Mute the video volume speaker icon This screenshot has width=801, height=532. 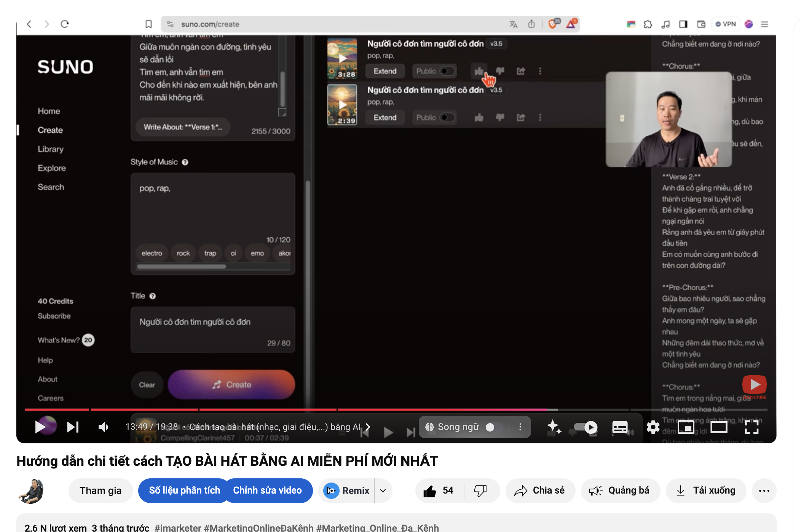(103, 427)
